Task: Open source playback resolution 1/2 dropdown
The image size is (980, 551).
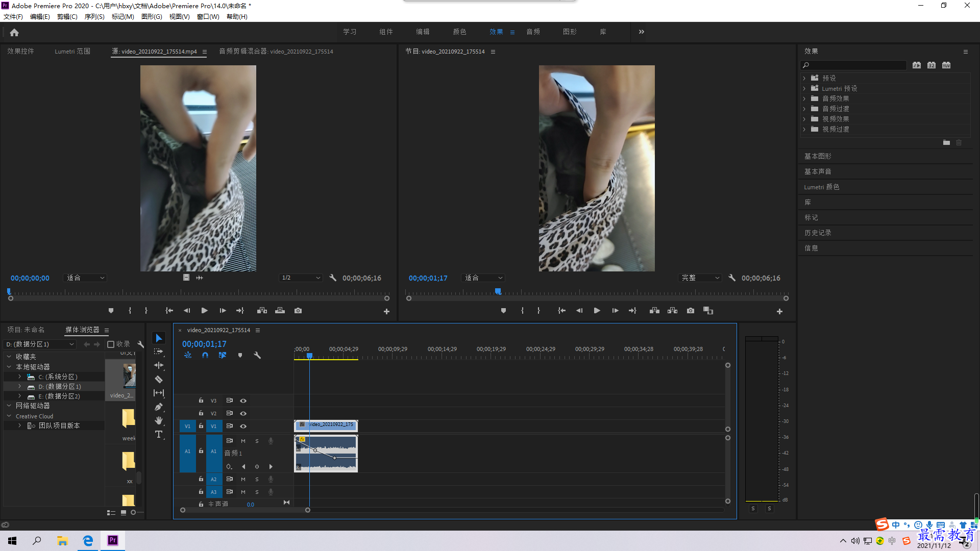Action: click(301, 278)
